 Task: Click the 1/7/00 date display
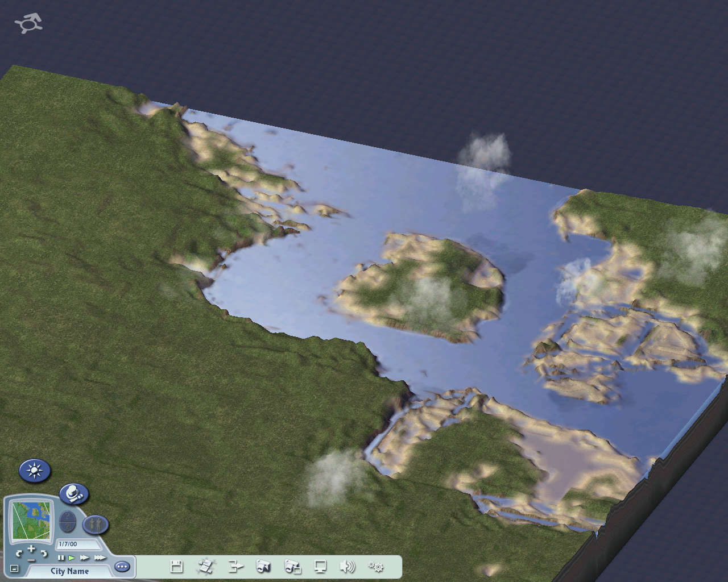[78, 544]
